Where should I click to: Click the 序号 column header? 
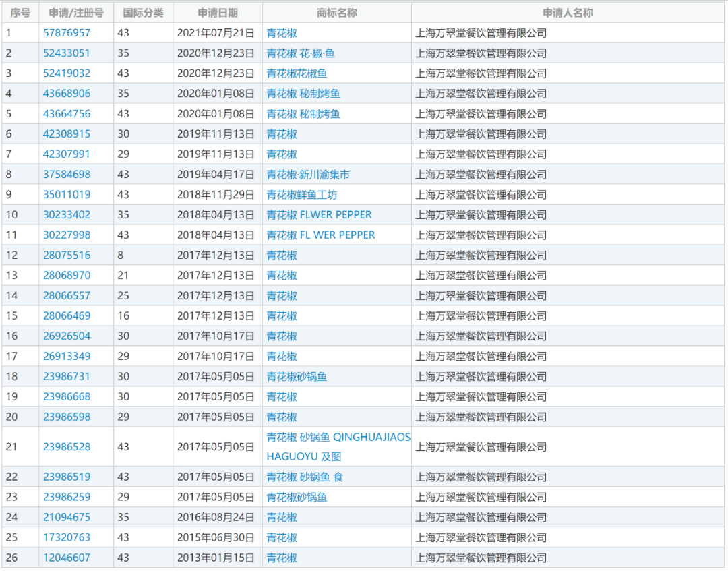pos(20,13)
